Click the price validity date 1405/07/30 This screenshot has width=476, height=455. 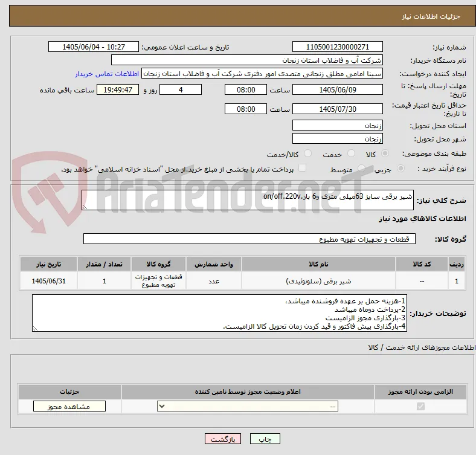click(x=337, y=109)
